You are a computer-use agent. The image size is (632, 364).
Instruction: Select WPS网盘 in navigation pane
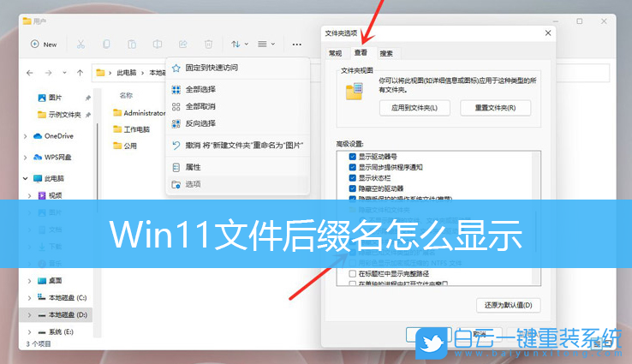[x=52, y=158]
